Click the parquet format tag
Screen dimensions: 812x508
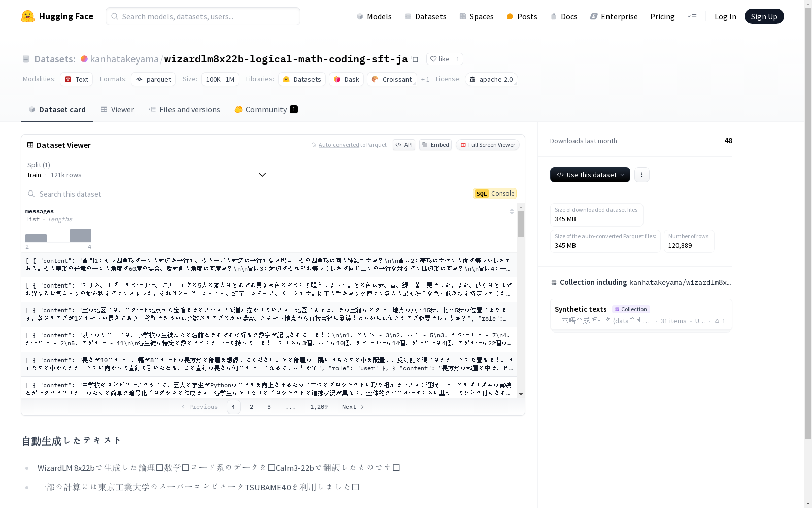pos(153,79)
